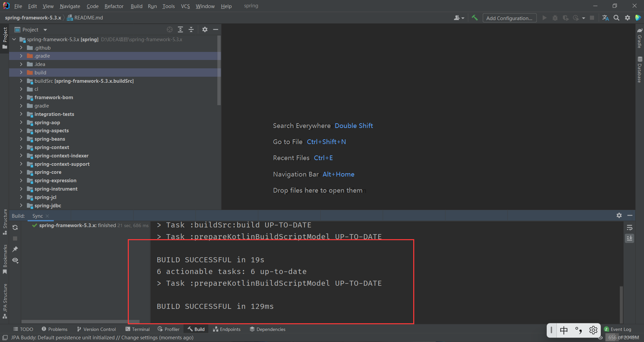Open the Bookmarks side tool window

(5, 259)
